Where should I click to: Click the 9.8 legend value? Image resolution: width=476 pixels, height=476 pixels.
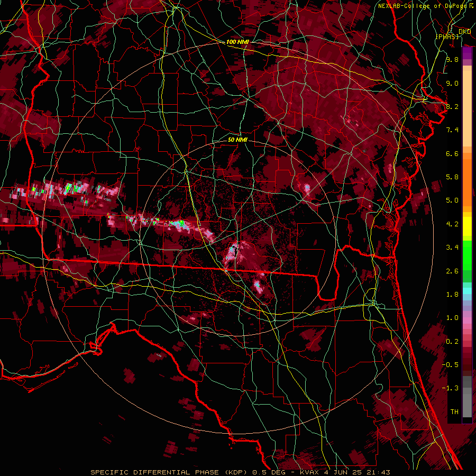[x=452, y=59]
